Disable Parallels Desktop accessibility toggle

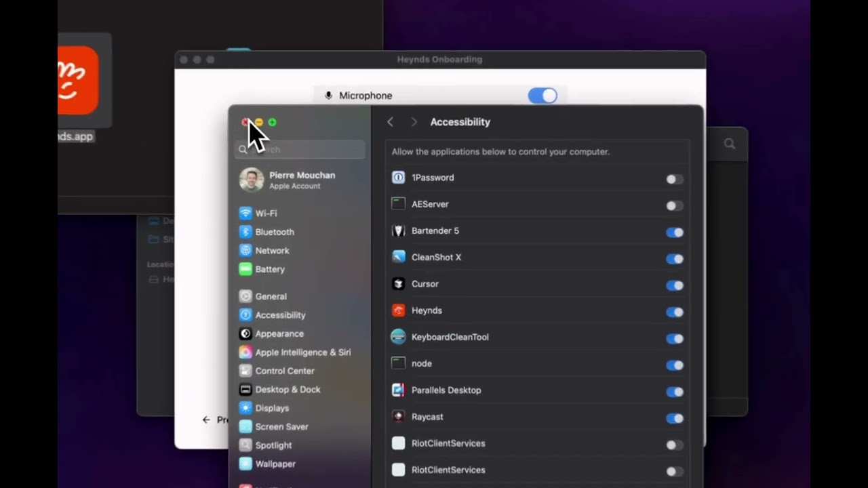click(x=674, y=392)
